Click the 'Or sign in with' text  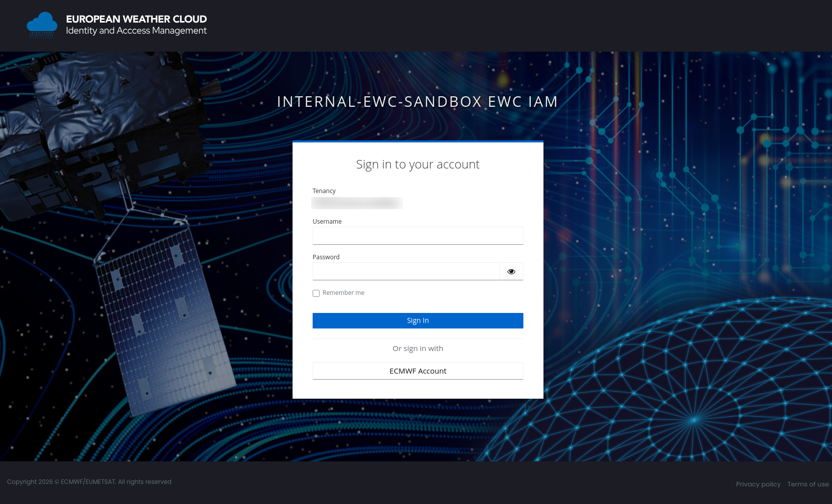tap(418, 349)
